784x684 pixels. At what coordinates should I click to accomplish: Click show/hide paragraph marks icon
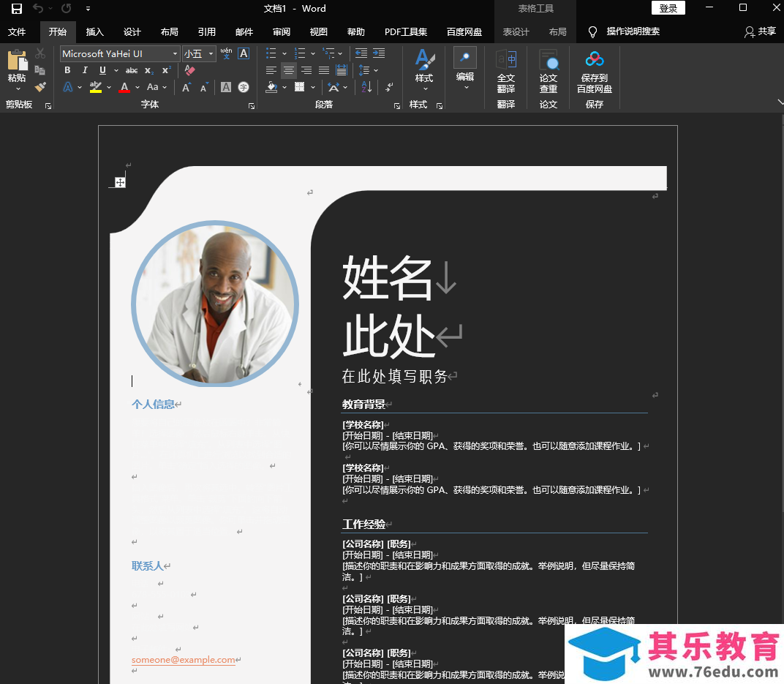[x=390, y=87]
